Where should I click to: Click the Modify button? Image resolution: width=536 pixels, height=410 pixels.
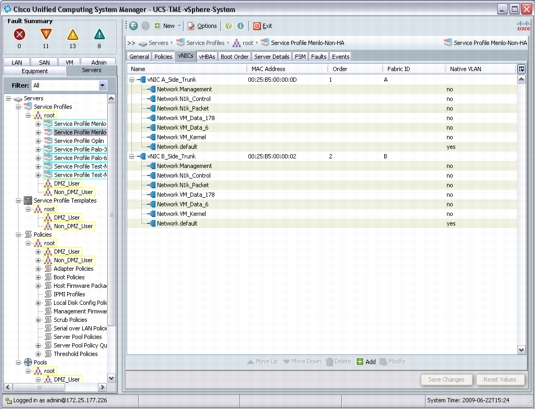tap(392, 361)
